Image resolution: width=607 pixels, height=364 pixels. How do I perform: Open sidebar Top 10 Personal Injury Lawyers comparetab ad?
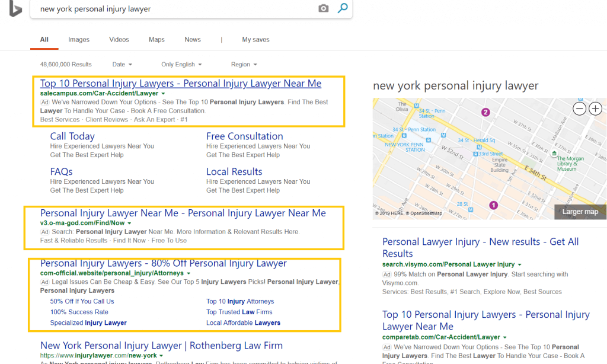[486, 320]
